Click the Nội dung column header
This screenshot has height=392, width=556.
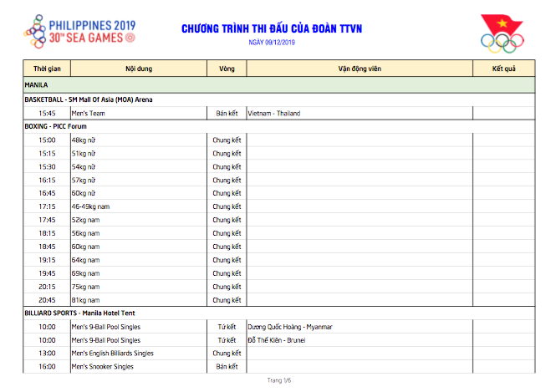coord(139,69)
